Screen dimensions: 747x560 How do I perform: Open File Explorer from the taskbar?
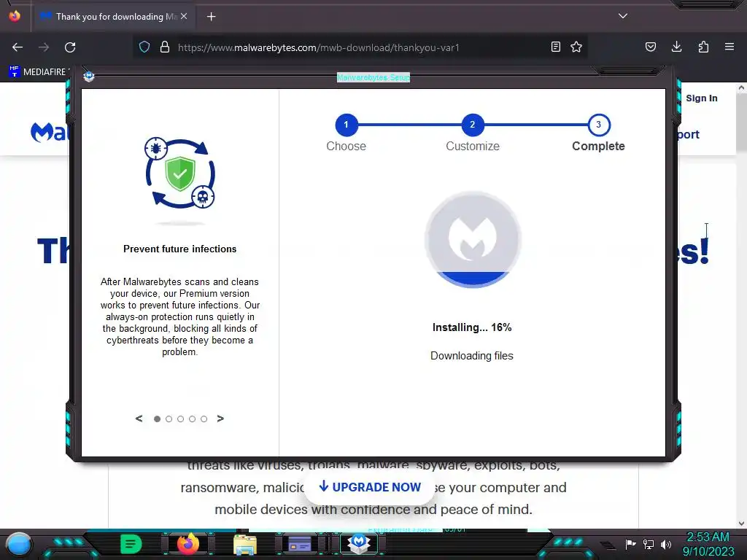coord(245,544)
